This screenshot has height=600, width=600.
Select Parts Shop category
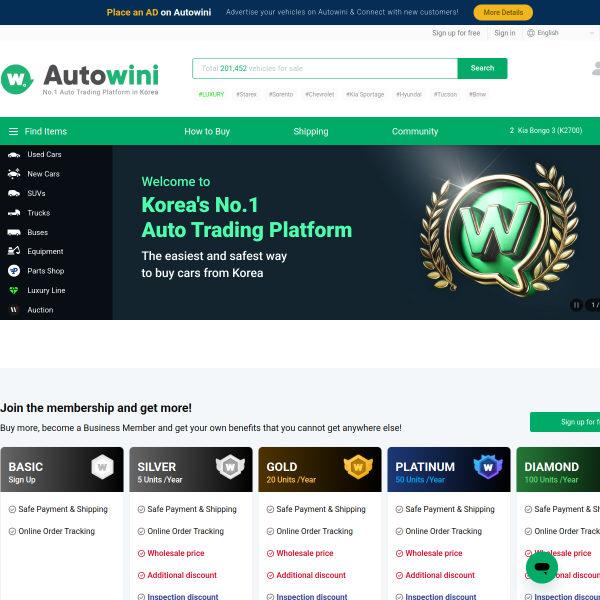point(46,271)
